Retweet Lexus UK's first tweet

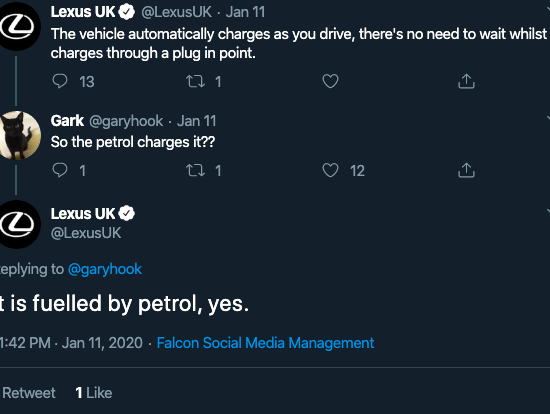tap(195, 81)
